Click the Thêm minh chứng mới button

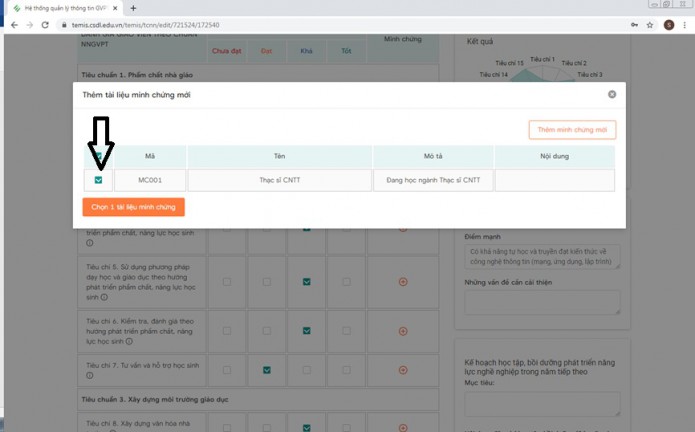(x=572, y=130)
